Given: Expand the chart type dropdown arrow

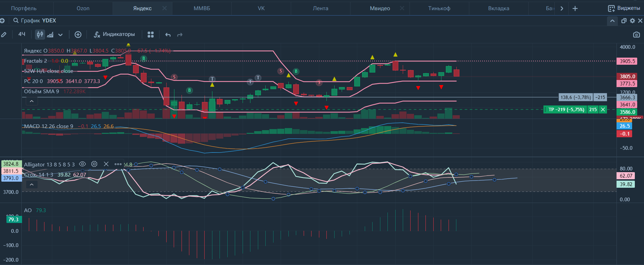Looking at the screenshot, I should tap(60, 35).
